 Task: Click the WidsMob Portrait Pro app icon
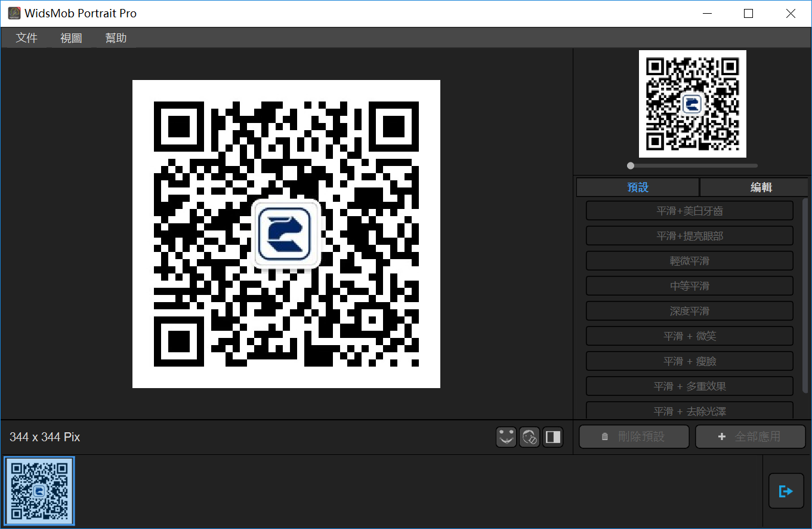pyautogui.click(x=14, y=13)
